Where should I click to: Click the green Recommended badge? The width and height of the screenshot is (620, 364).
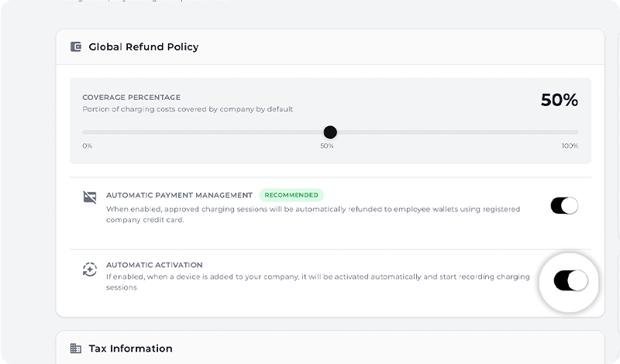click(291, 195)
